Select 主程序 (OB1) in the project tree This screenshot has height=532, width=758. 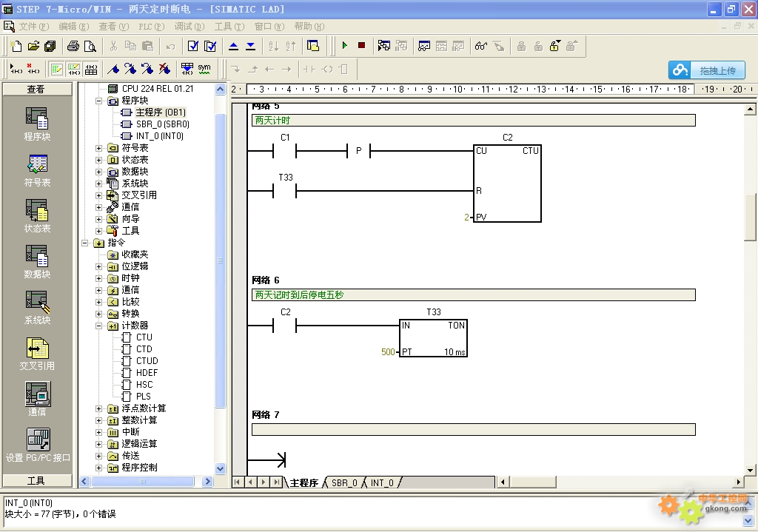[x=161, y=112]
